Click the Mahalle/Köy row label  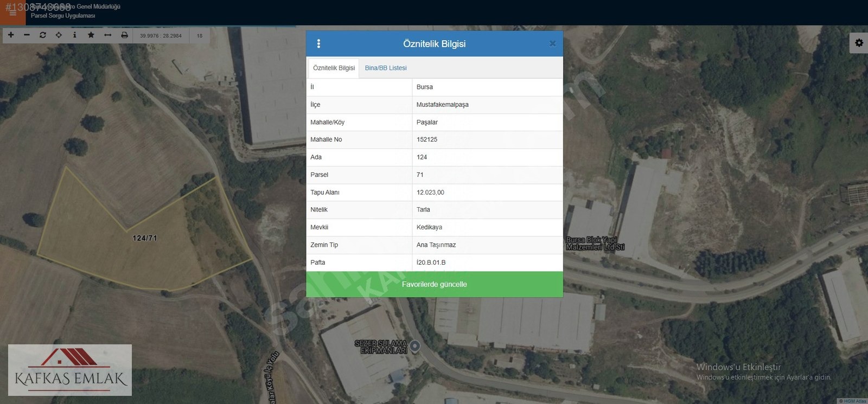click(327, 123)
